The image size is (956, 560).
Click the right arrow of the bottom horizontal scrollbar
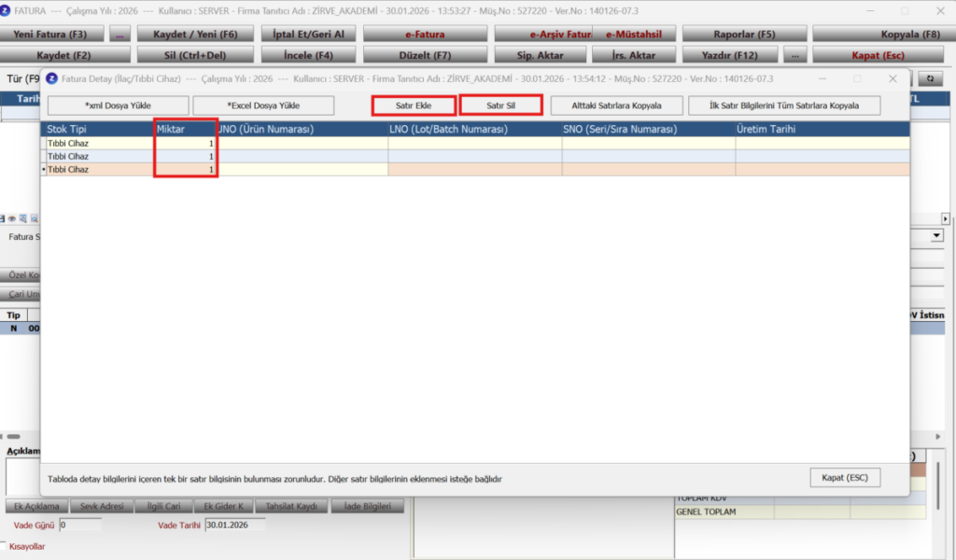937,436
